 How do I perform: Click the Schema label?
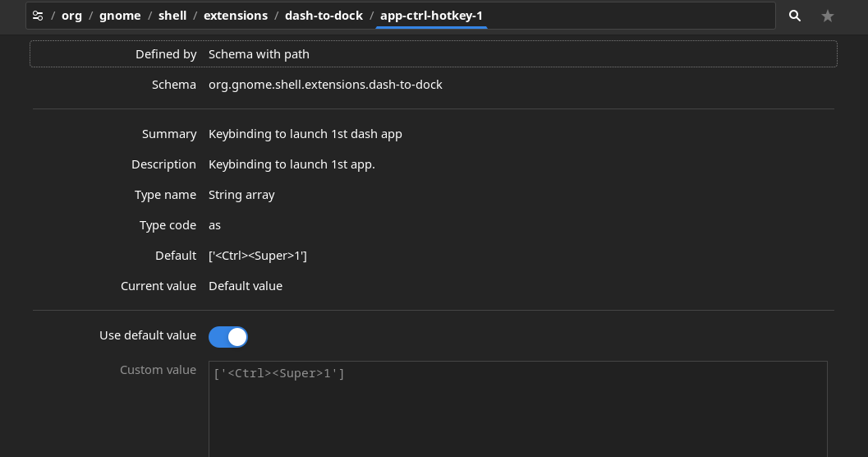174,85
